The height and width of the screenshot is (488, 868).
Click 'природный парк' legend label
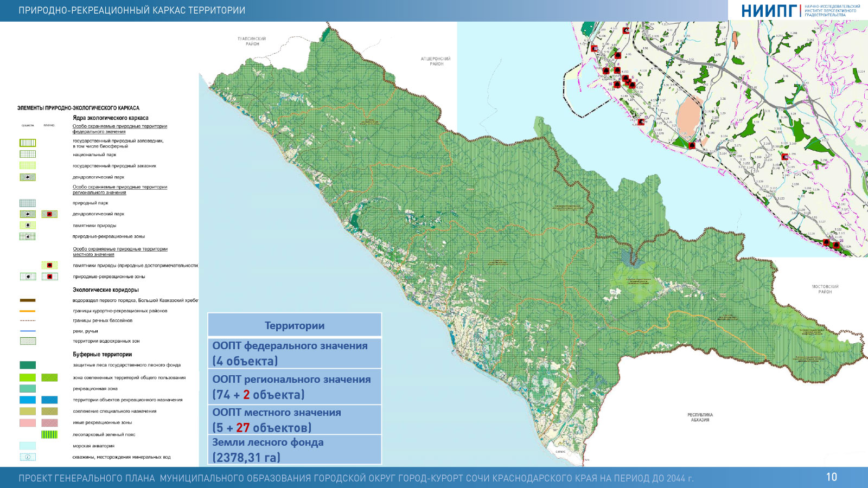(91, 203)
